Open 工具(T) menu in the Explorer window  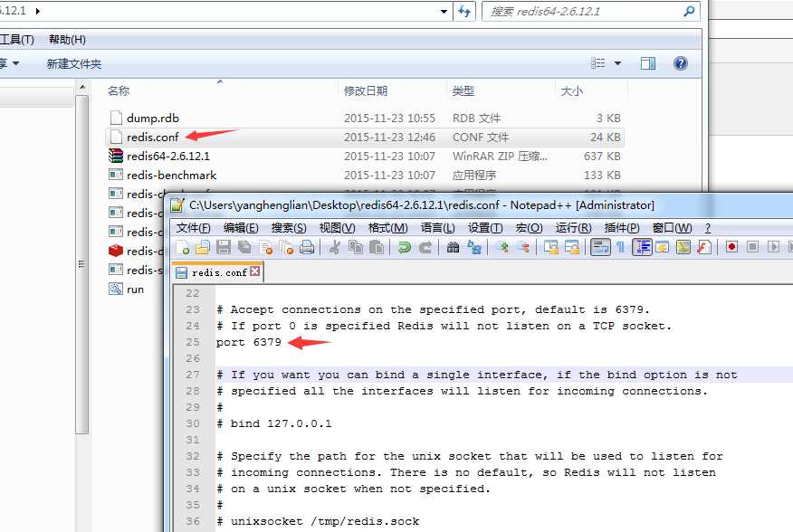(16, 40)
